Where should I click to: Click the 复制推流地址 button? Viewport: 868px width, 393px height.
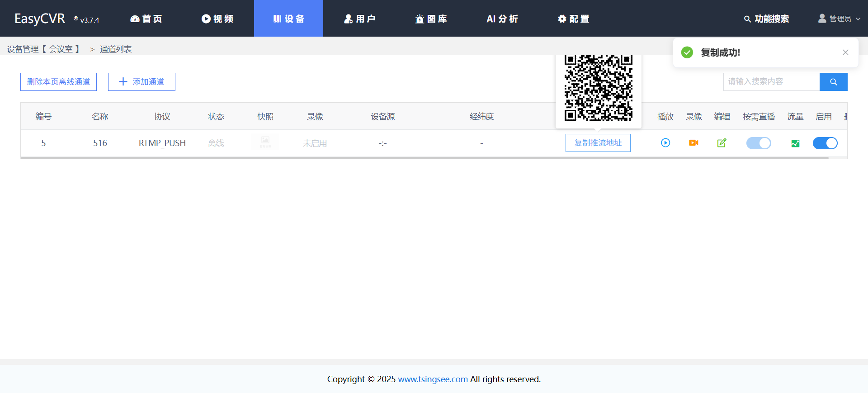click(598, 143)
